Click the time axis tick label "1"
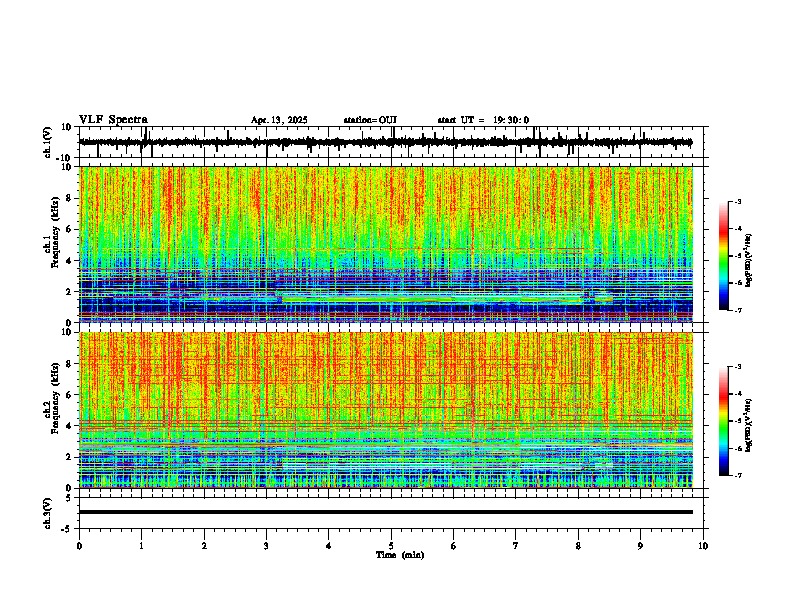Viewport: 792px width, 612px height. click(x=141, y=546)
